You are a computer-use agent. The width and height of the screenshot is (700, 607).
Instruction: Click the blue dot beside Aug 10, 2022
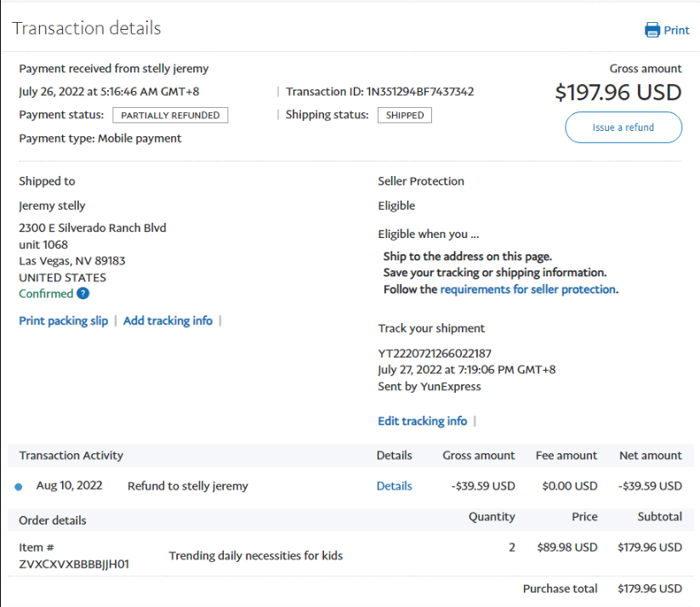point(19,487)
